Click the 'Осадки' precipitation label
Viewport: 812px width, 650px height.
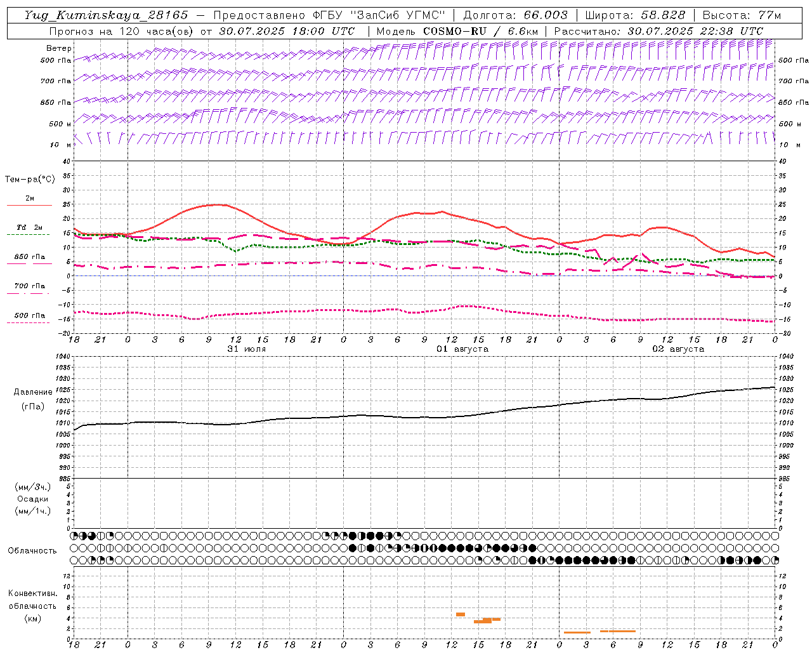point(33,499)
